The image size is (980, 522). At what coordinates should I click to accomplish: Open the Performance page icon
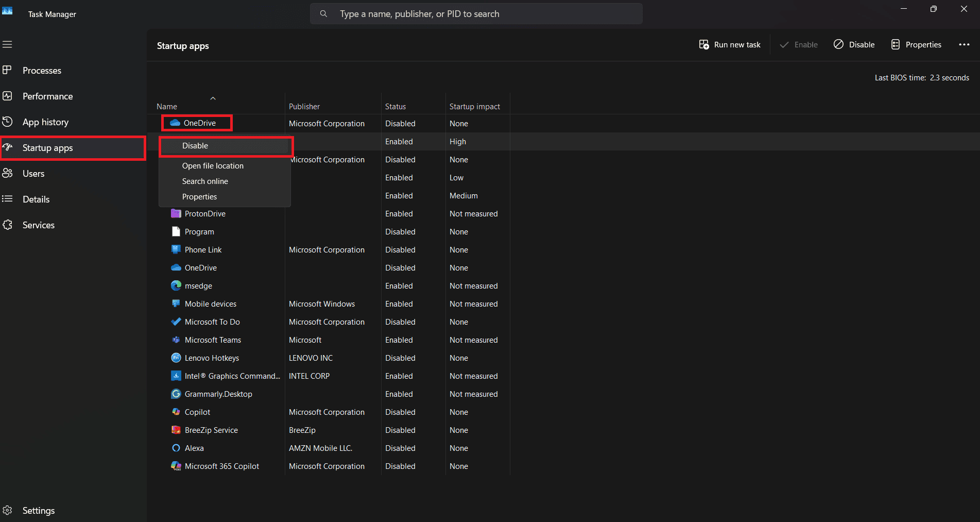[x=7, y=96]
